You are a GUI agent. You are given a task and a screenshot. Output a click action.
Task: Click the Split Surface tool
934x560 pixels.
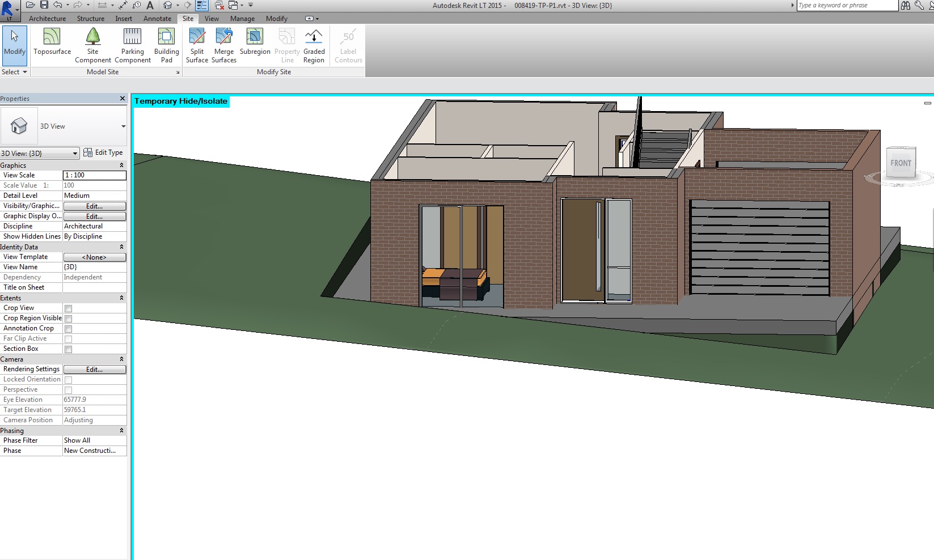pos(197,45)
